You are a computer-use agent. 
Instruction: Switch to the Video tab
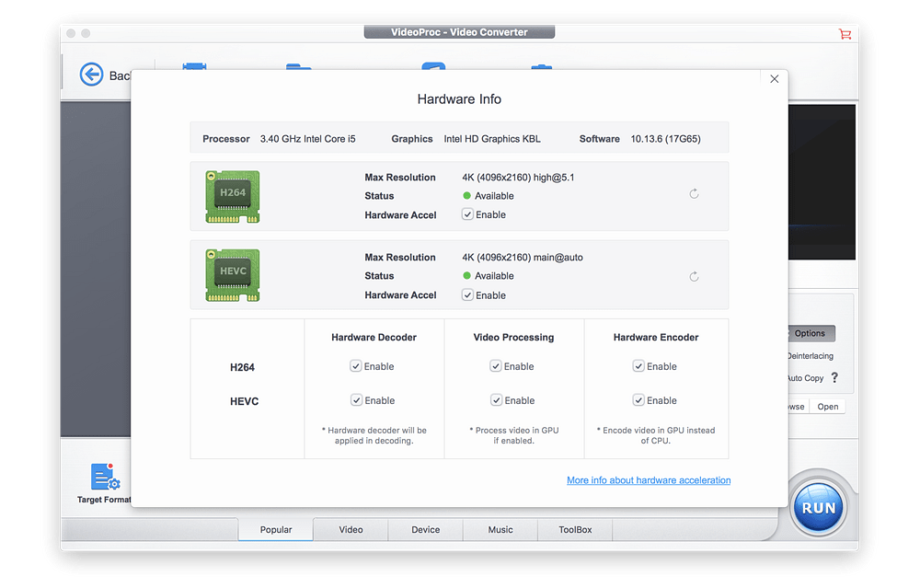point(351,529)
